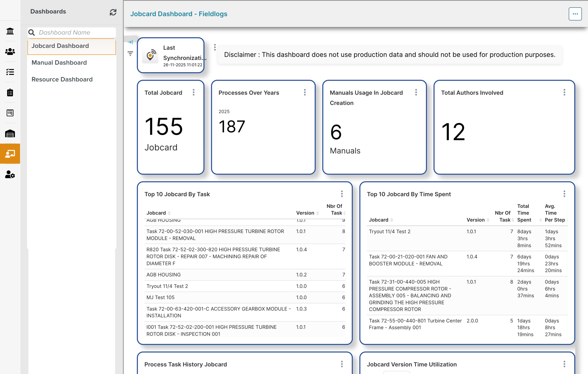Open the Jobcard panel from the sidebar
This screenshot has width=588, height=374.
pos(10,154)
